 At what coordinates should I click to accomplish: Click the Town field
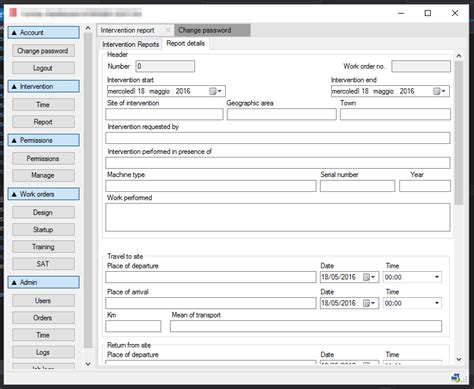(x=395, y=114)
